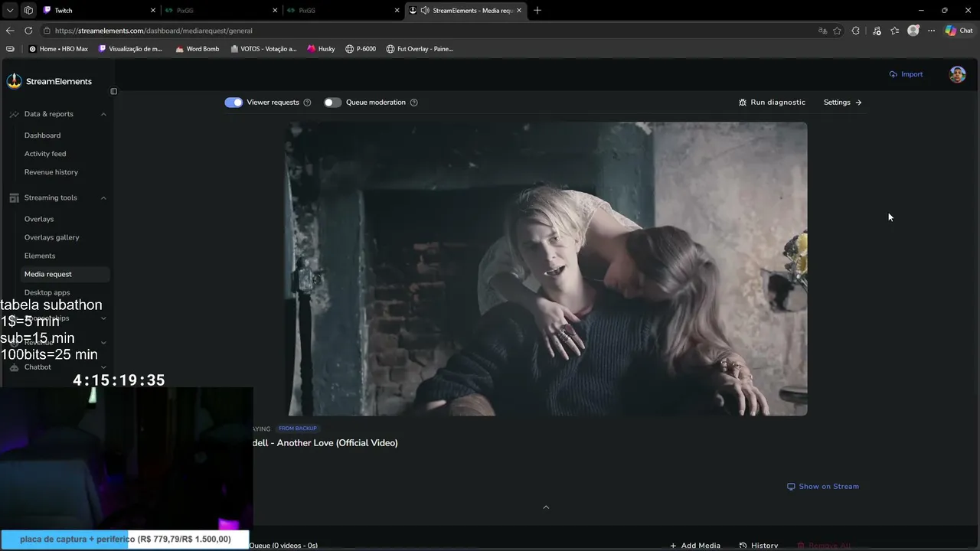The image size is (980, 551).
Task: Open browser settings and more menu
Action: point(931,31)
